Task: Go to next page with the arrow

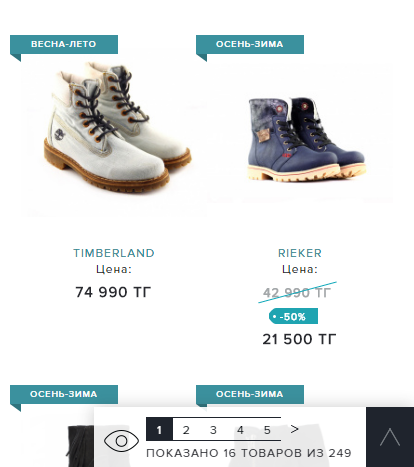Action: [x=294, y=429]
